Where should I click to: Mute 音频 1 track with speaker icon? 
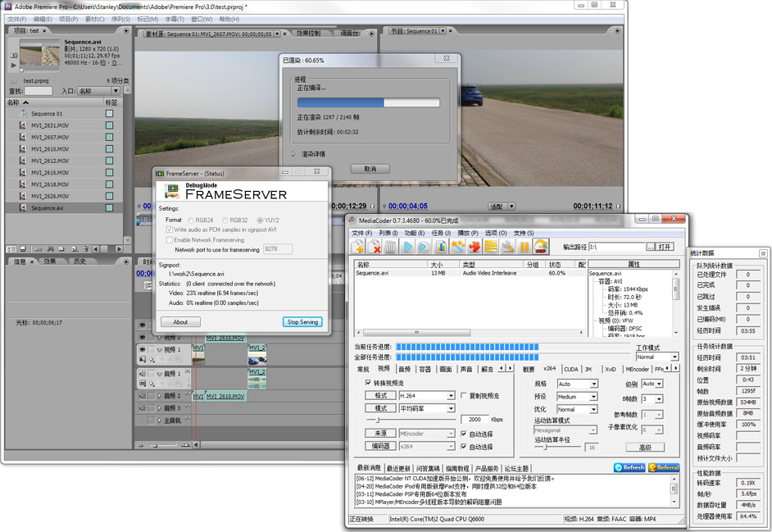pyautogui.click(x=143, y=374)
